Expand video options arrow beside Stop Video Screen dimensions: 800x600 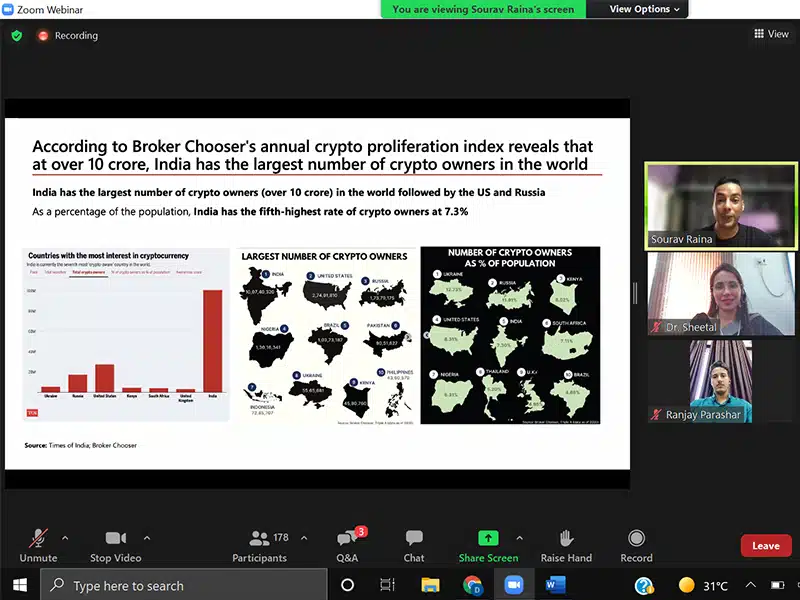coord(147,537)
